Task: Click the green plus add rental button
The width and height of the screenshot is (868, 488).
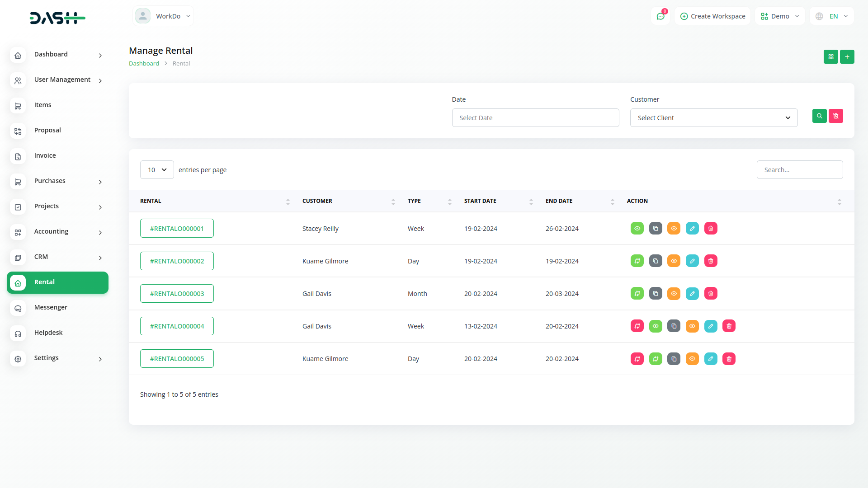Action: pyautogui.click(x=847, y=56)
